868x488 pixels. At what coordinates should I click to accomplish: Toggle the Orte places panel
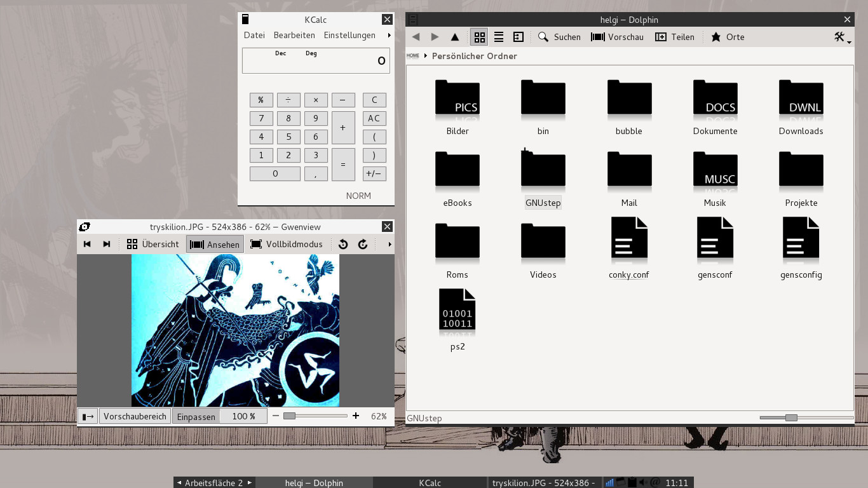point(728,37)
